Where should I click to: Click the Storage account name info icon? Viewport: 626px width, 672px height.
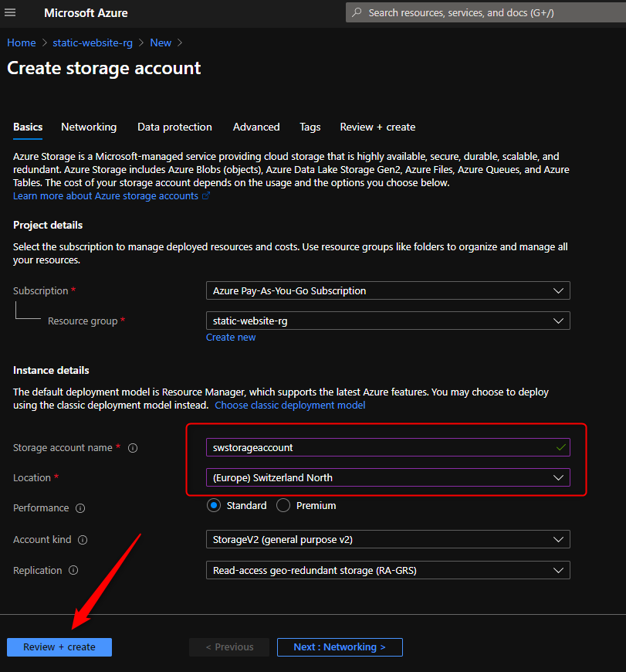point(133,448)
